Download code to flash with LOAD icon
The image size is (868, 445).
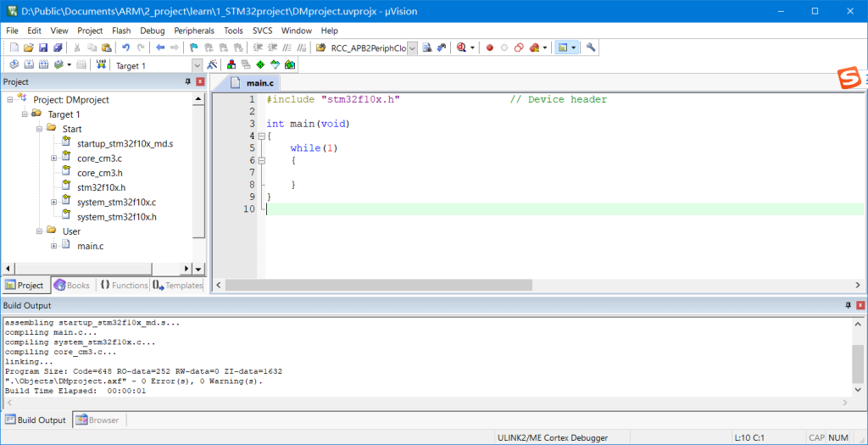click(102, 64)
